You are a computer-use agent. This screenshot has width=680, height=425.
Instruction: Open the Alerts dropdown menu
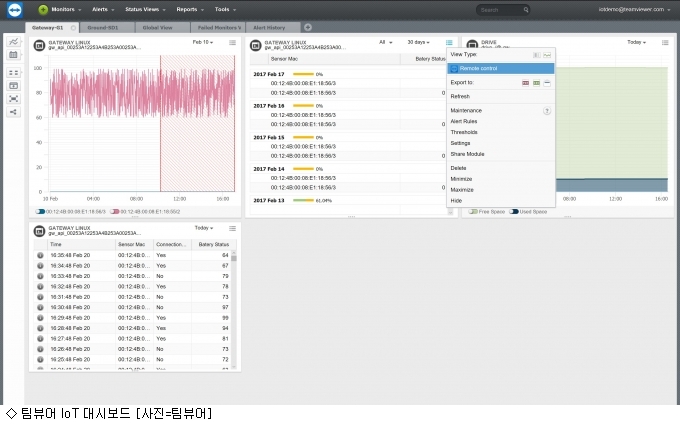point(103,10)
